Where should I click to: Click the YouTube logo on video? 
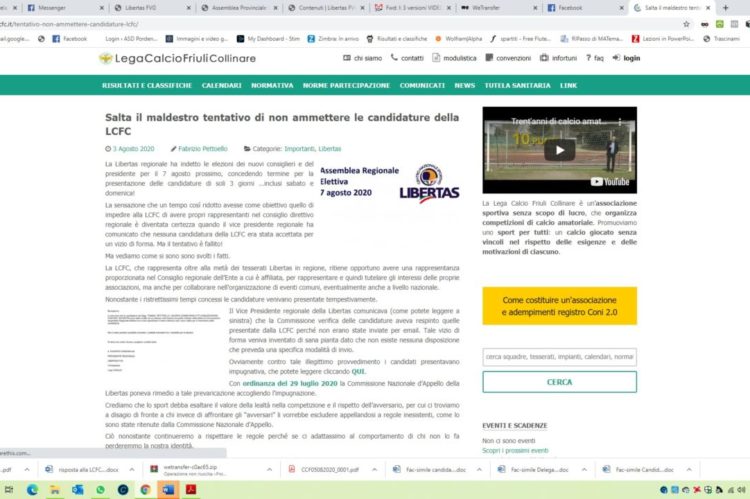(610, 182)
